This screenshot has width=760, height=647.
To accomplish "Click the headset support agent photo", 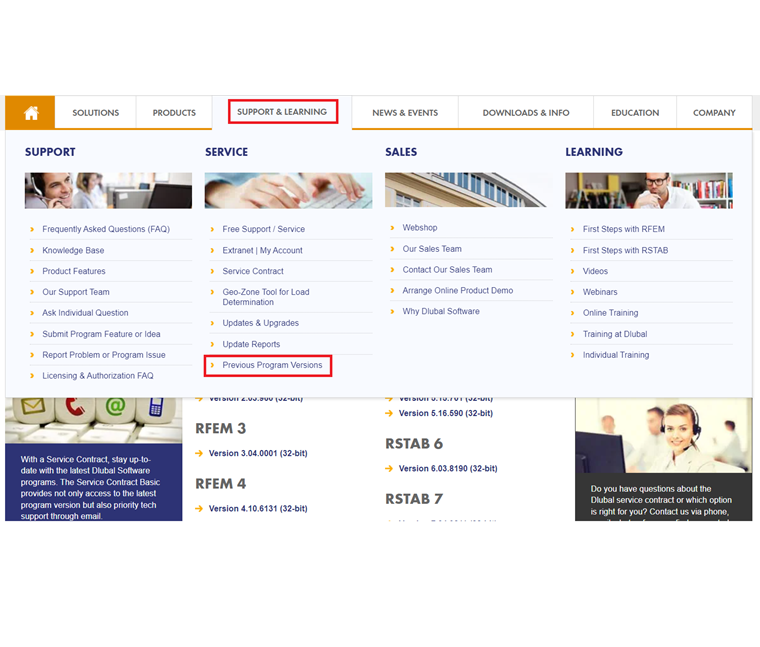I will click(664, 435).
